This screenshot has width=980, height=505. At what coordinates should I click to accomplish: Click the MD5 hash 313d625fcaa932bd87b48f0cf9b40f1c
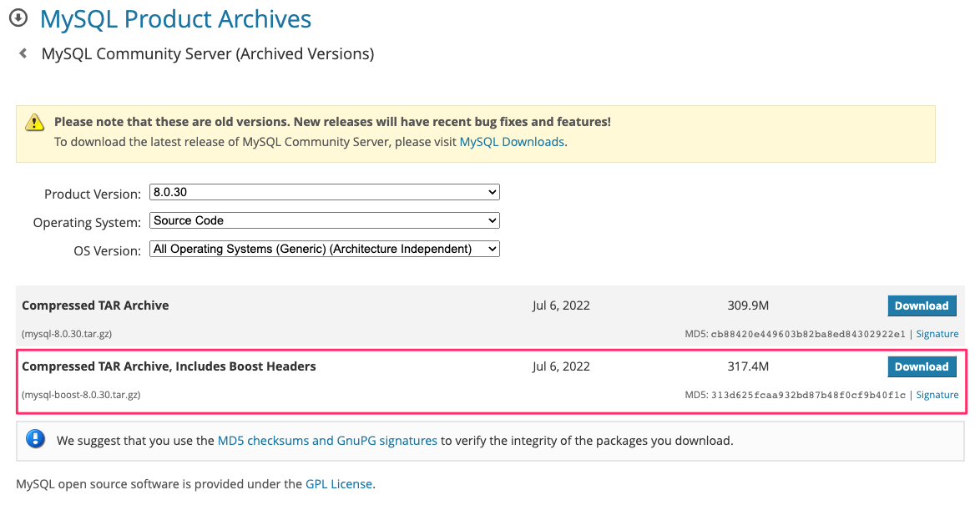pyautogui.click(x=808, y=396)
